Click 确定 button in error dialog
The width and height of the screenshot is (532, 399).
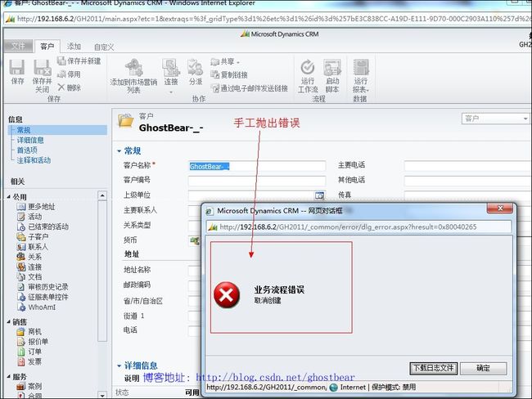coord(483,368)
